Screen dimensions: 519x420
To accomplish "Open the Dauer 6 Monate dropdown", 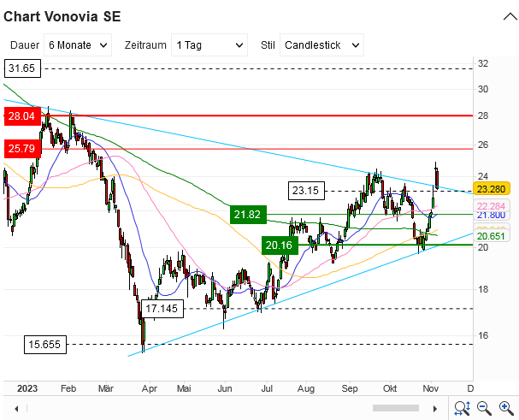I will pos(78,45).
